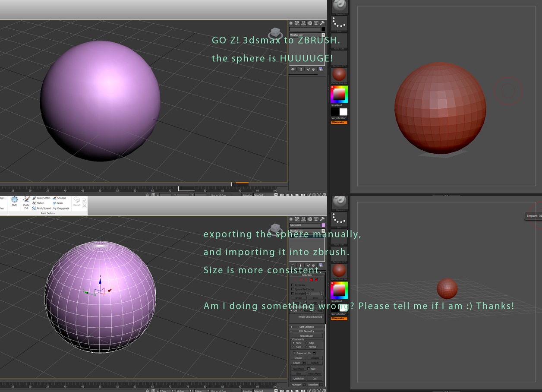Open Dots stroke thumbnail beside small ZBrush sphere
The image size is (542, 392).
point(339,219)
